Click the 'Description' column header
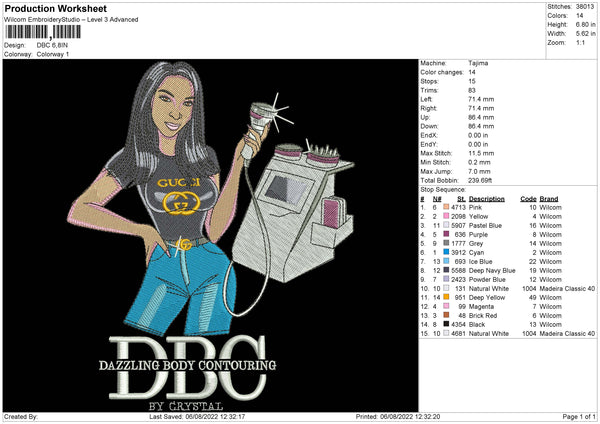Image resolution: width=600 pixels, height=424 pixels. tap(486, 199)
